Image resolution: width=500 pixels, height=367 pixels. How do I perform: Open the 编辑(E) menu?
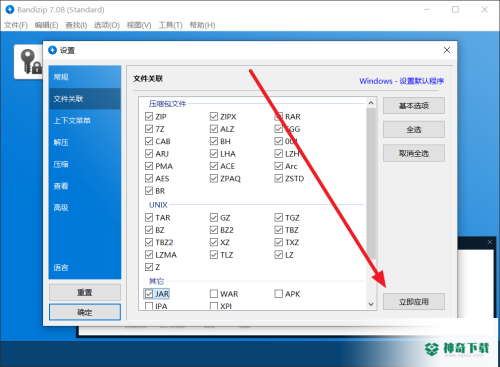(46, 25)
